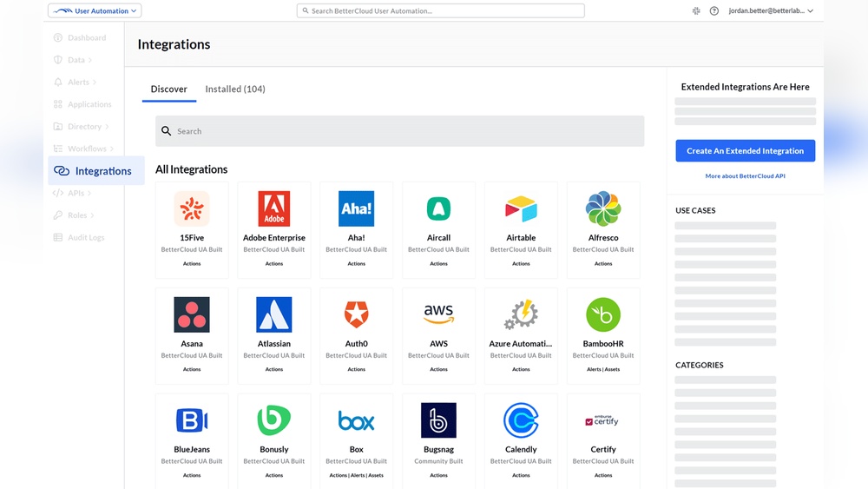Screen dimensions: 868x489
Task: Click the Azure Automati... card title
Action: [520, 343]
